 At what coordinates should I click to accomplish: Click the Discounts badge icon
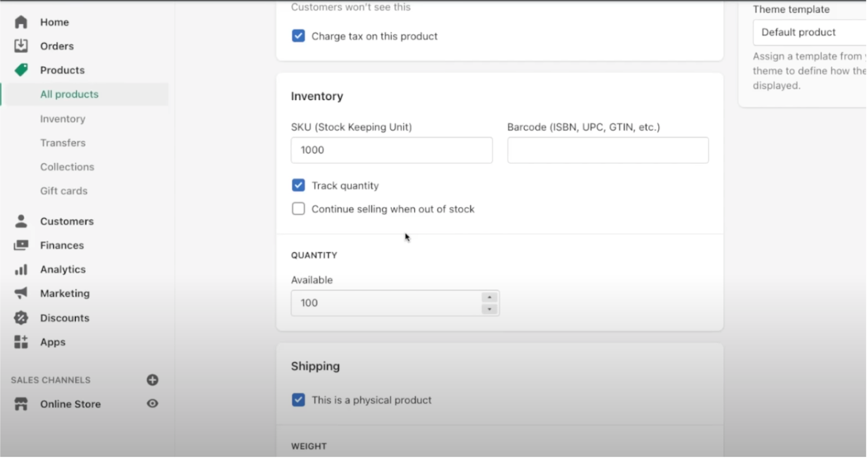[21, 317]
